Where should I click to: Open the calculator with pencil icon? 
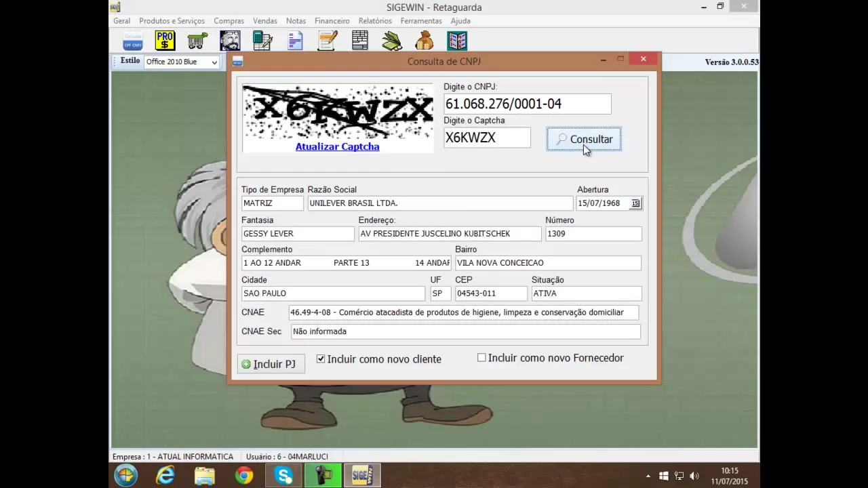coord(262,41)
